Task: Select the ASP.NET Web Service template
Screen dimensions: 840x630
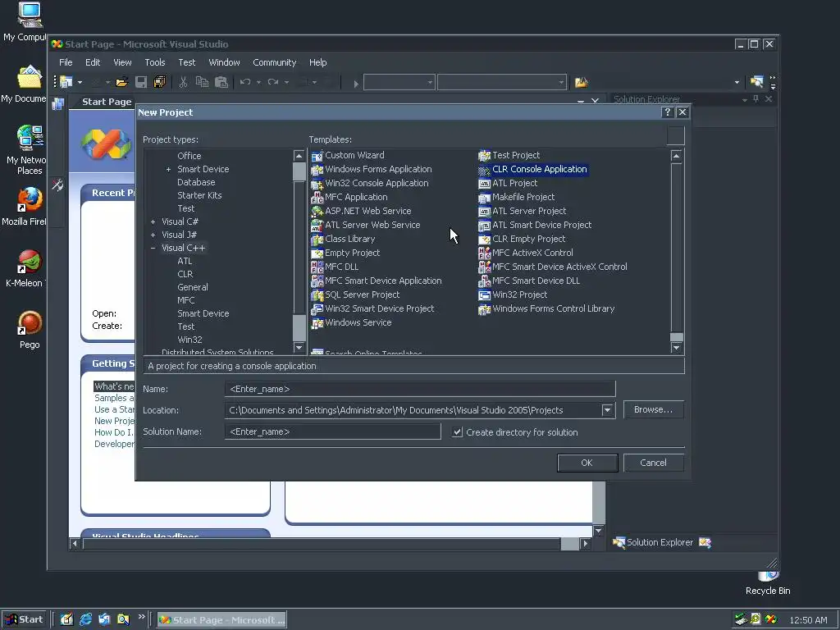Action: (x=361, y=211)
